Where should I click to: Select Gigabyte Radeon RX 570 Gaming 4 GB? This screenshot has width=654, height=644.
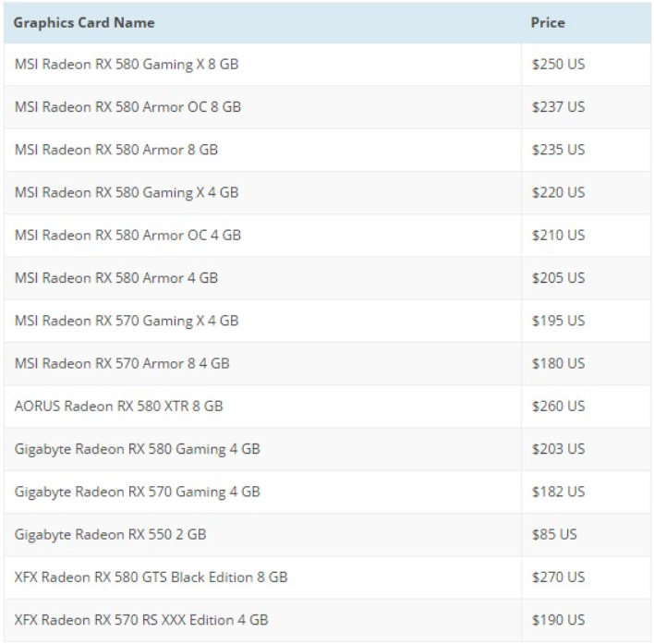138,492
